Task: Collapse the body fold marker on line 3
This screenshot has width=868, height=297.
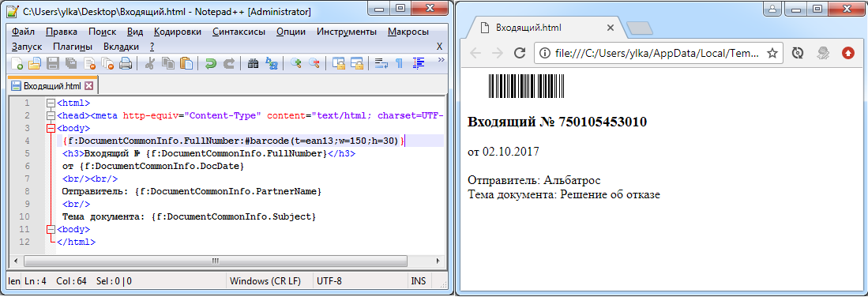Action: coord(51,129)
